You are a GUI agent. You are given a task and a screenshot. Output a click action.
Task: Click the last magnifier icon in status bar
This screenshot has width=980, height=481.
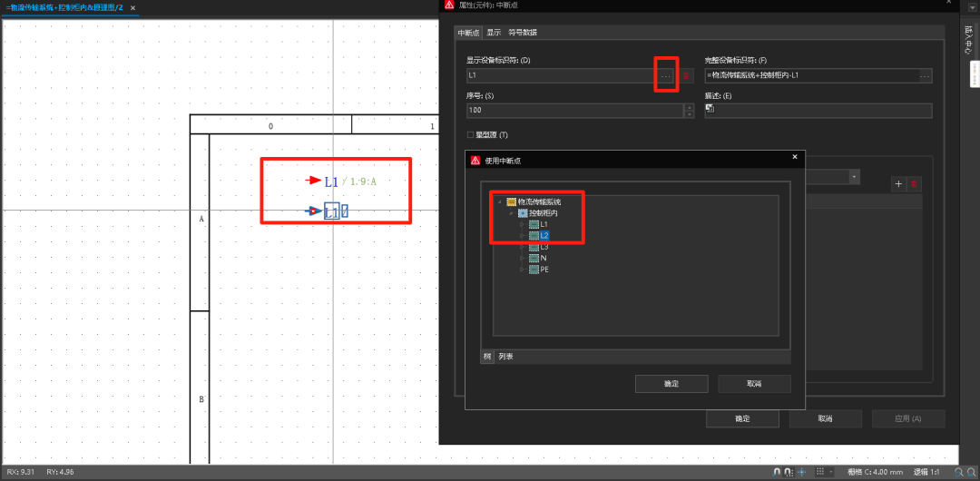point(972,472)
